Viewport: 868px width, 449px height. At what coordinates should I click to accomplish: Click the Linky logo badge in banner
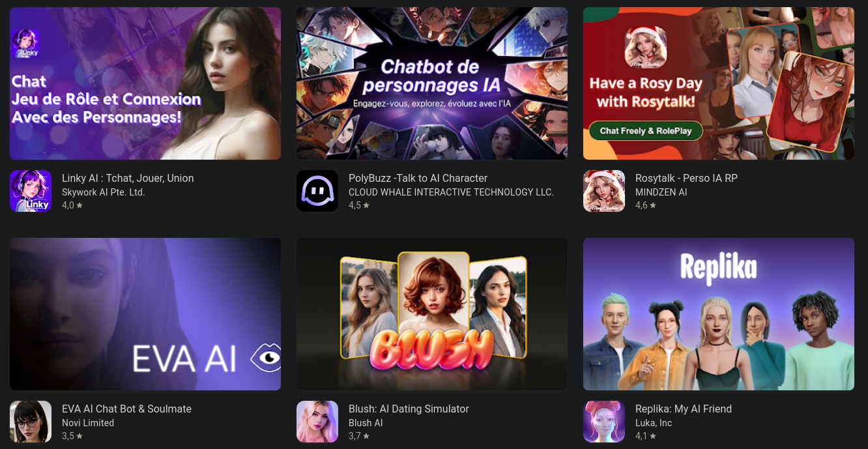[26, 43]
